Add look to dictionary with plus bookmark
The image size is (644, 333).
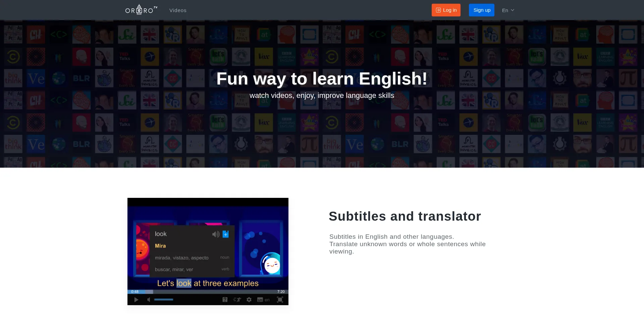(226, 234)
